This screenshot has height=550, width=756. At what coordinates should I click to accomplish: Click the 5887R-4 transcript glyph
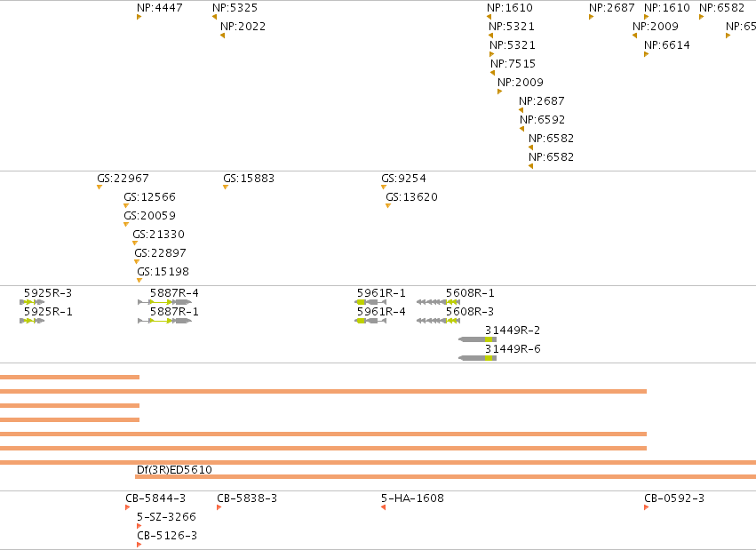[x=165, y=302]
